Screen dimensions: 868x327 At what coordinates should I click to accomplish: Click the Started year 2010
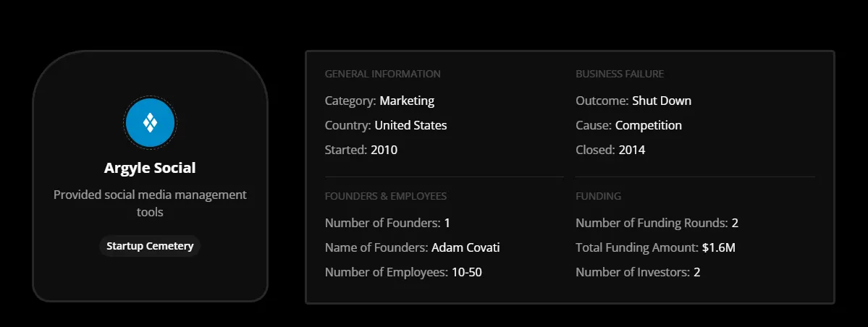[384, 150]
